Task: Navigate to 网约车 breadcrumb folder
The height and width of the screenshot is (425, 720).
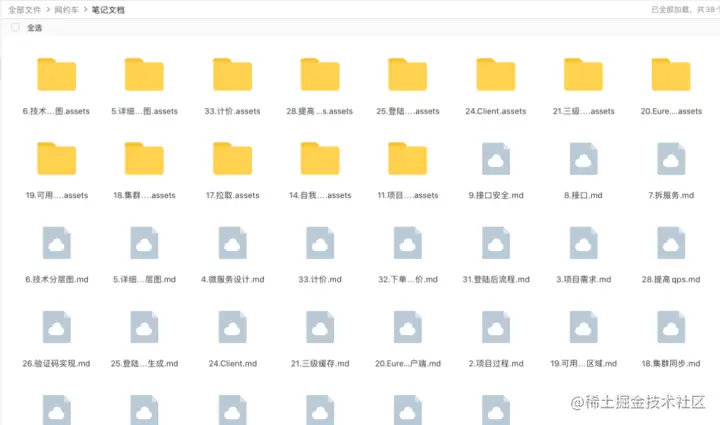Action: click(67, 10)
